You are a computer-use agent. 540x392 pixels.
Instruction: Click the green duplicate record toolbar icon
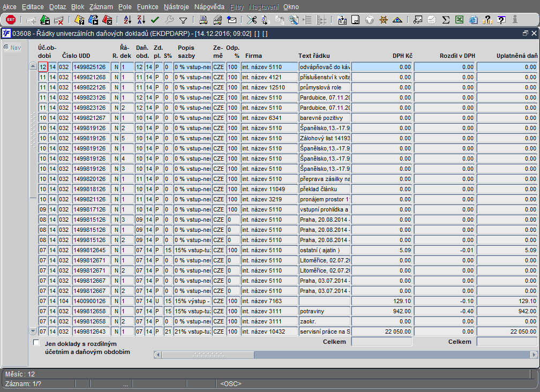pyautogui.click(x=45, y=20)
